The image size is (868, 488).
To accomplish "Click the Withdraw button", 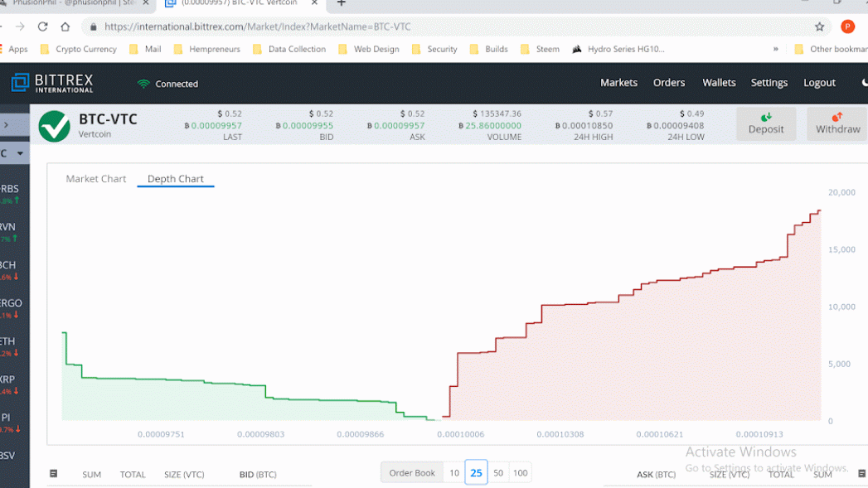I will click(837, 124).
